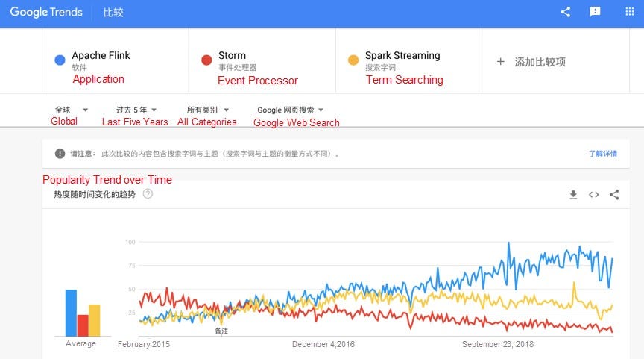Share the popularity trend chart

click(x=614, y=195)
